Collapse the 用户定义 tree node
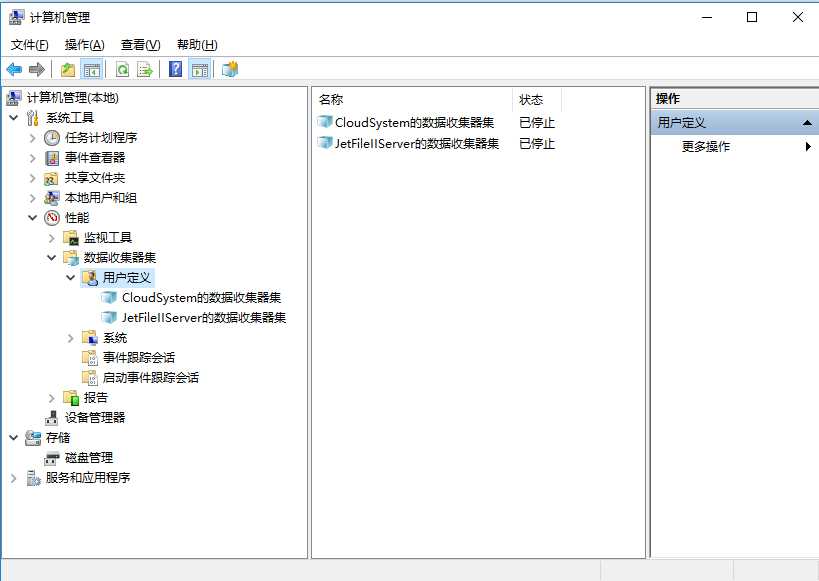 (x=71, y=277)
